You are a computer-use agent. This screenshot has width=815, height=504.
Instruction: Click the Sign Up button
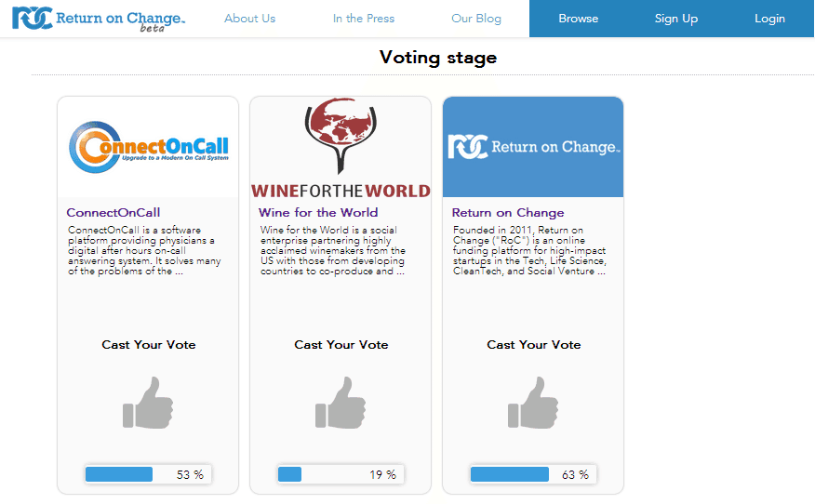(675, 19)
